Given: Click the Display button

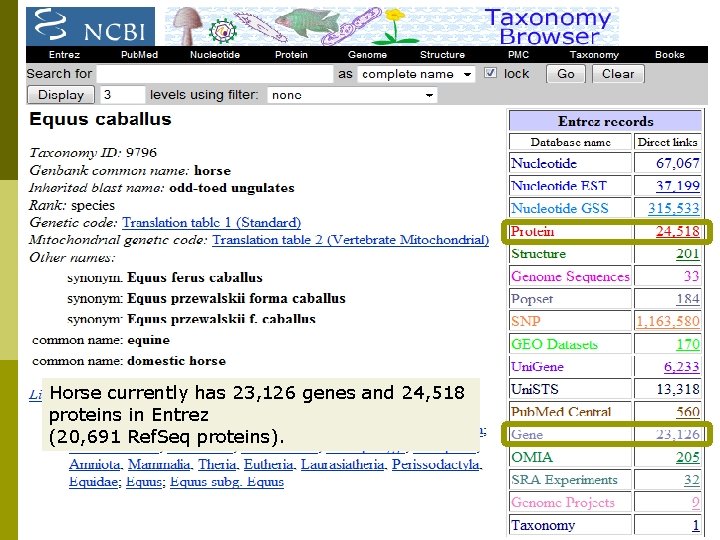Looking at the screenshot, I should pyautogui.click(x=61, y=95).
